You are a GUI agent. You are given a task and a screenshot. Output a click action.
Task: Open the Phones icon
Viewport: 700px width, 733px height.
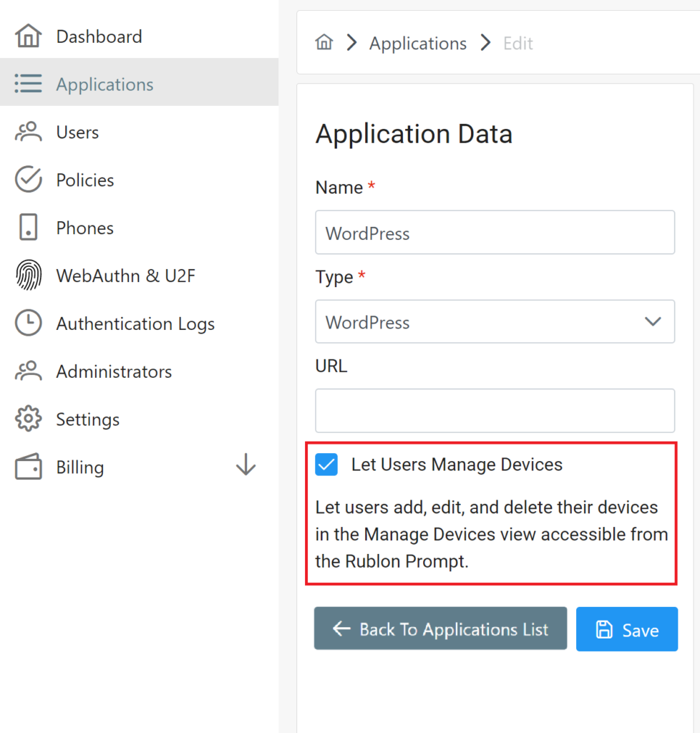point(28,227)
